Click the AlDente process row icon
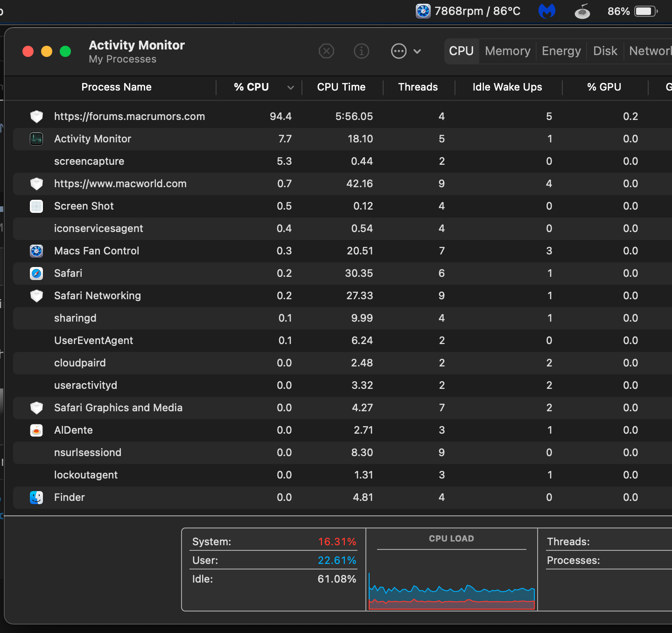Viewport: 672px width, 633px height. [x=36, y=430]
